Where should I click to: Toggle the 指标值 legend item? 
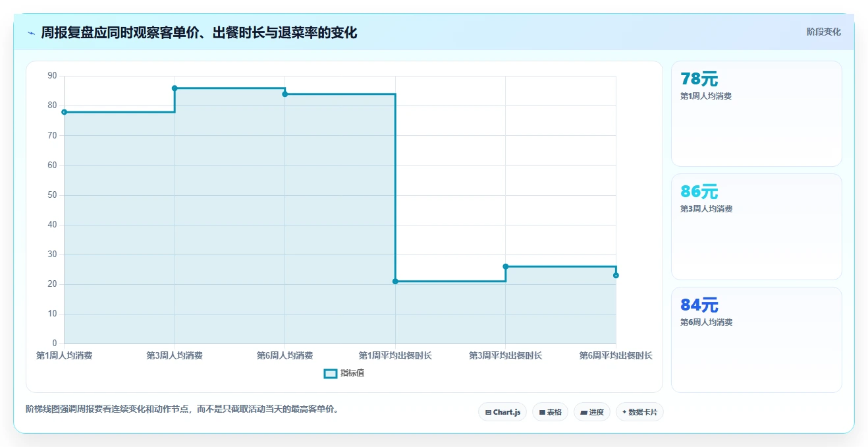(x=344, y=373)
